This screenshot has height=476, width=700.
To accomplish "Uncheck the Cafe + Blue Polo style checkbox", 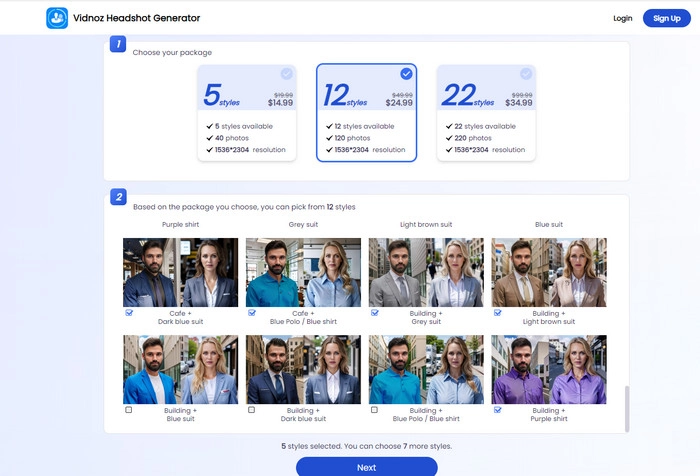I will coord(251,313).
